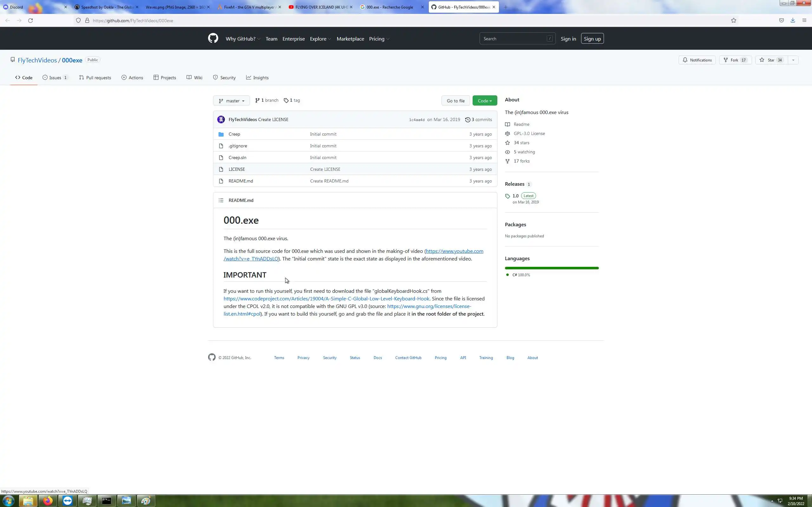Click the commit history clock icon
Screen dimensions: 812x507
[468, 120]
